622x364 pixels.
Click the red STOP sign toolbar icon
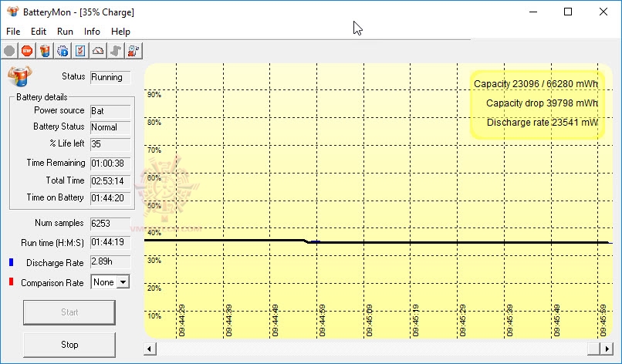tap(27, 51)
